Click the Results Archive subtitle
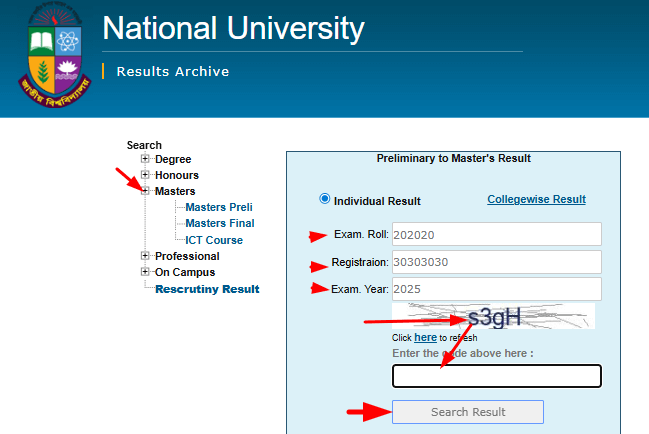This screenshot has width=649, height=434. [173, 72]
